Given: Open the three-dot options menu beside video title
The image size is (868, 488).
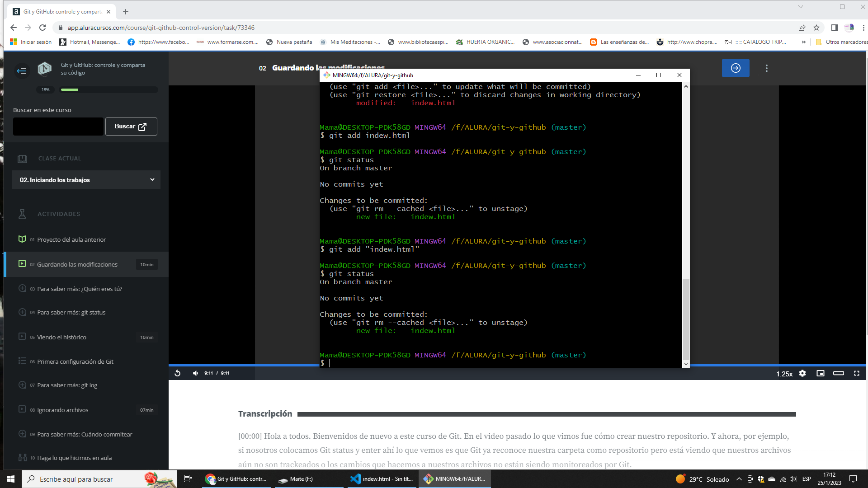Looking at the screenshot, I should pyautogui.click(x=767, y=68).
